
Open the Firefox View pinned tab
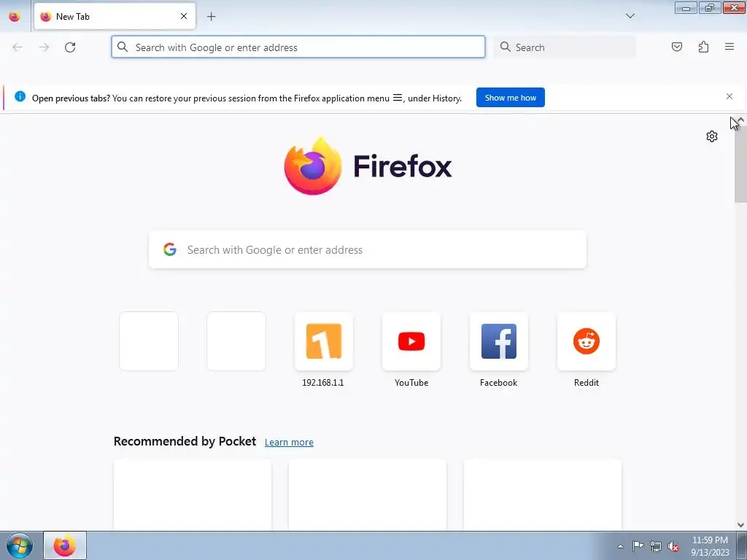tap(15, 17)
